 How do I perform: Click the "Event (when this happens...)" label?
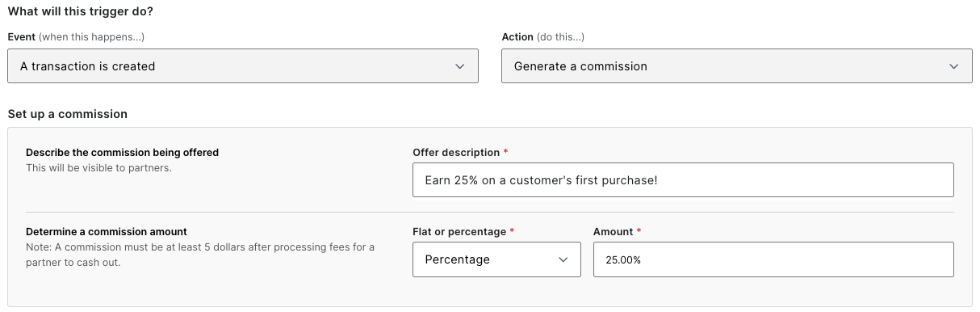click(x=76, y=37)
